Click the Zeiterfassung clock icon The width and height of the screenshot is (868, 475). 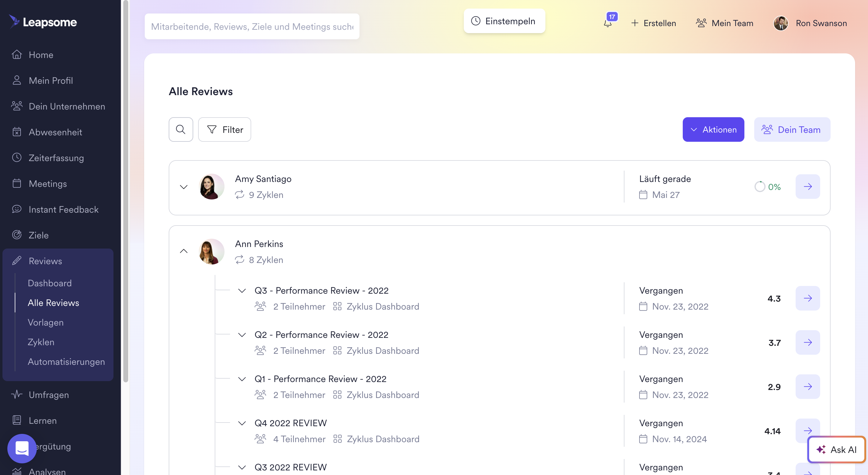tap(17, 158)
